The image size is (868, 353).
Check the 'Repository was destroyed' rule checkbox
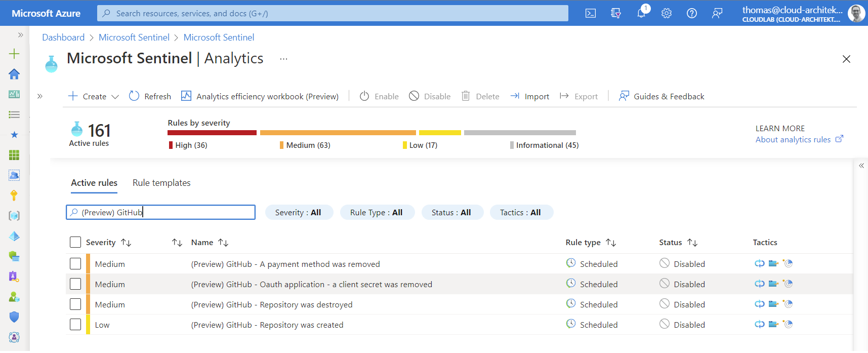pos(75,304)
